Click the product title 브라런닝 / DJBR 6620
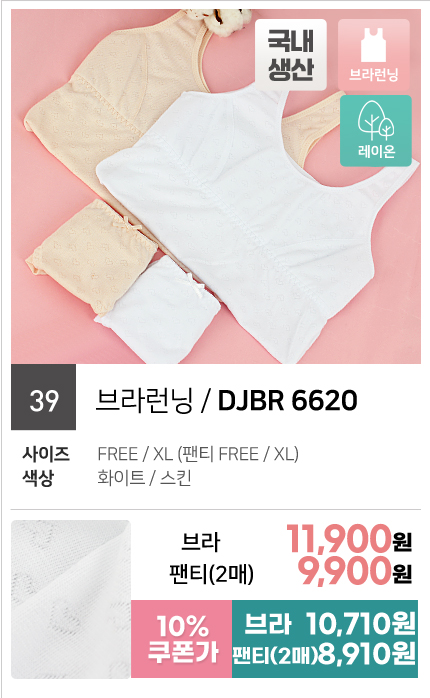Image resolution: width=430 pixels, height=698 pixels. pos(227,400)
